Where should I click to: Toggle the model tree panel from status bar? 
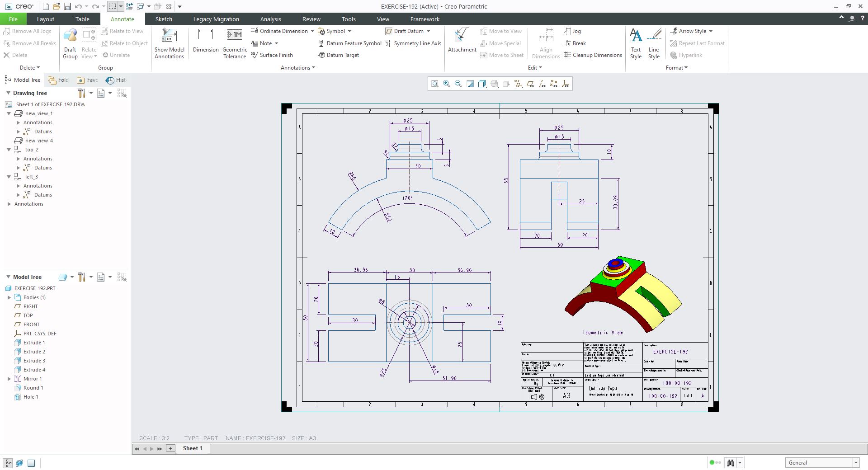pyautogui.click(x=8, y=463)
